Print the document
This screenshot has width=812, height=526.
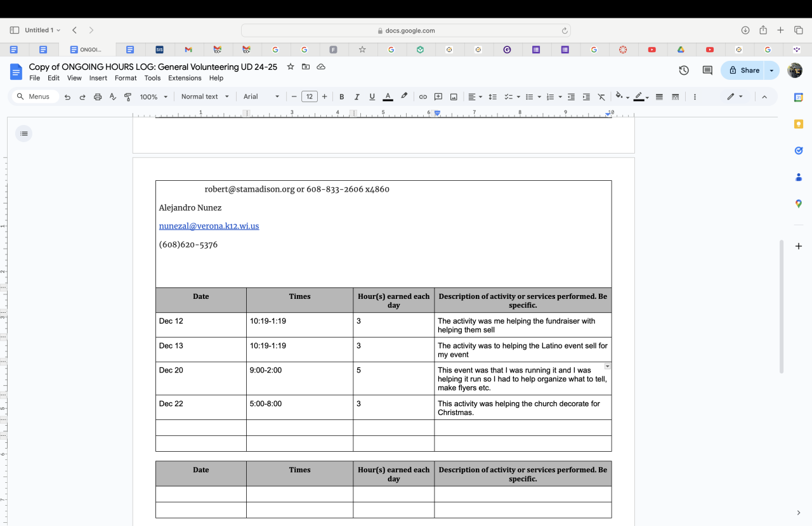tap(98, 97)
